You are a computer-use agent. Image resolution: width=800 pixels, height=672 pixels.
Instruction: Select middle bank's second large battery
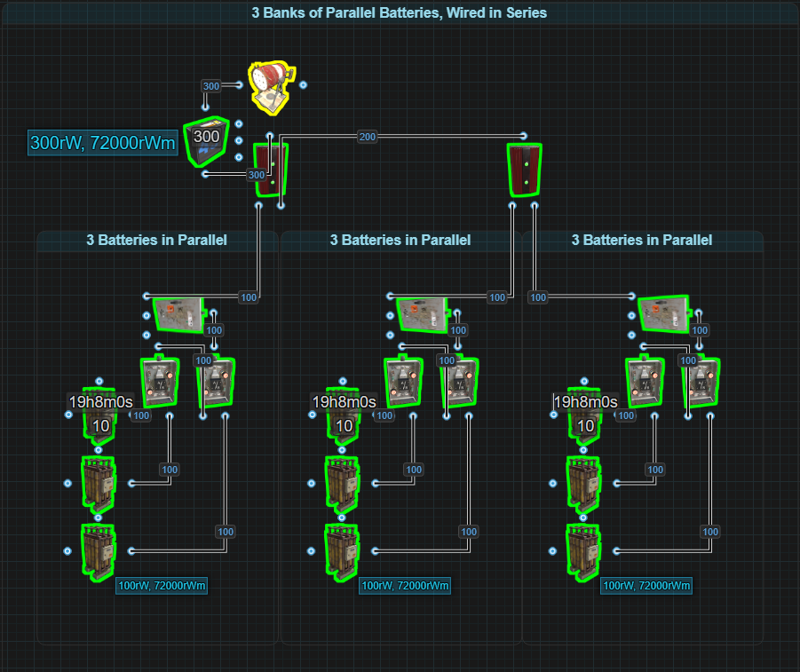pyautogui.click(x=342, y=484)
